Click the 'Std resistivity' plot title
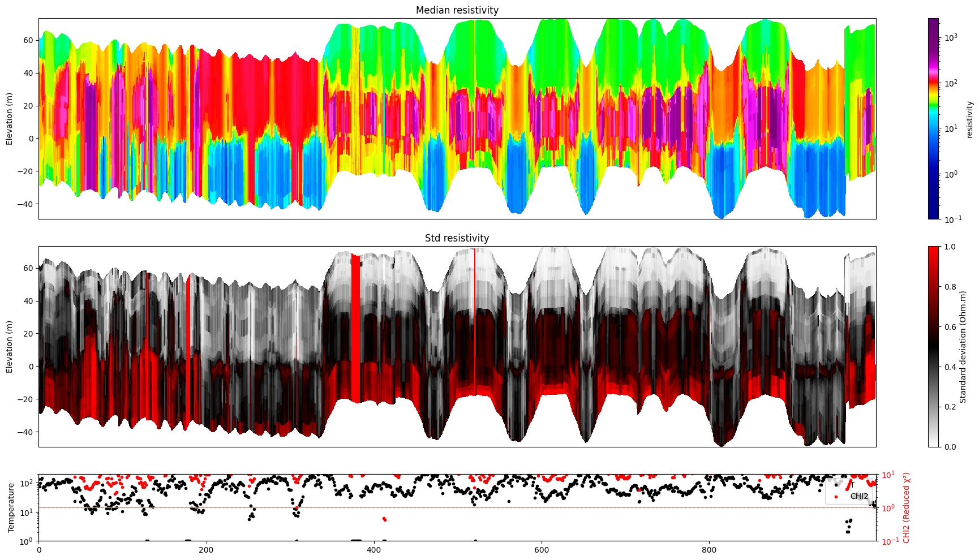 (x=457, y=238)
